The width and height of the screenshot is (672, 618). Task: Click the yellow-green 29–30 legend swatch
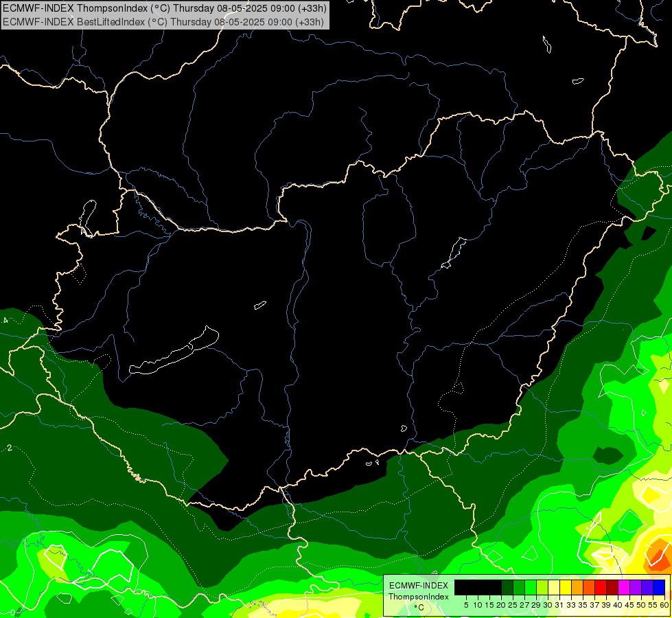pos(542,587)
